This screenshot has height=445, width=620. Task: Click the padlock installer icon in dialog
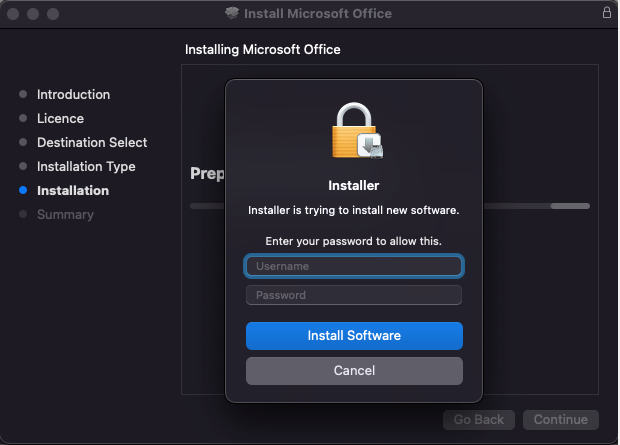pos(357,131)
